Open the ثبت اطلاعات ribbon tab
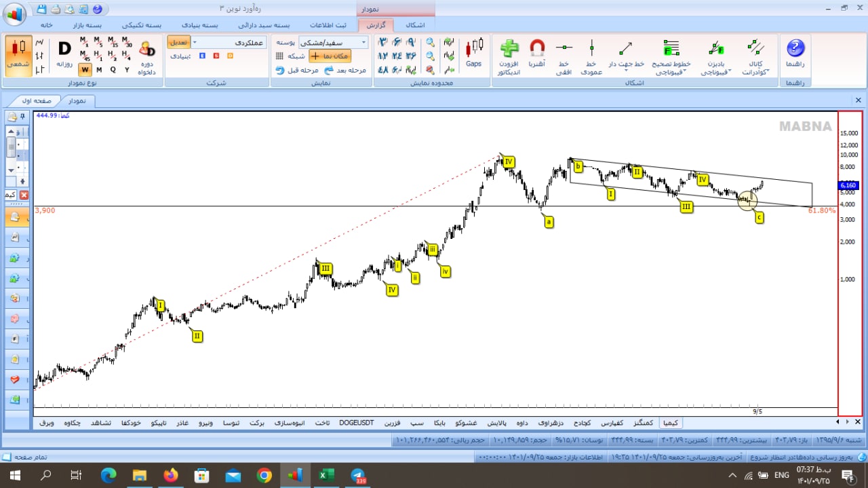Image resolution: width=868 pixels, height=488 pixels. (327, 24)
